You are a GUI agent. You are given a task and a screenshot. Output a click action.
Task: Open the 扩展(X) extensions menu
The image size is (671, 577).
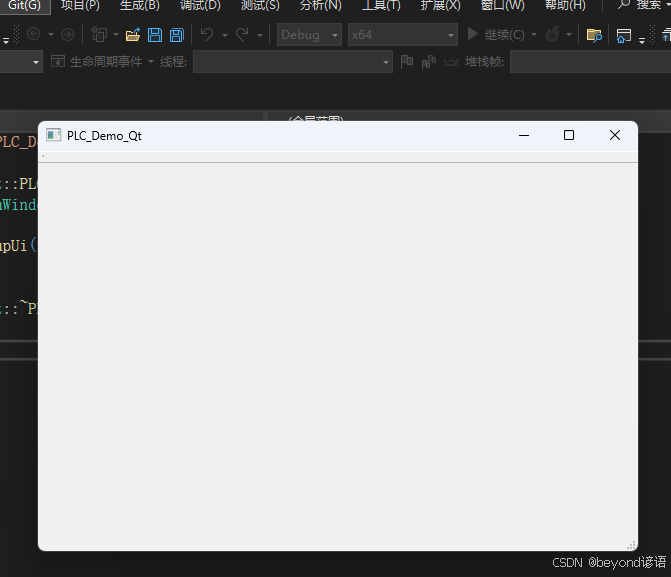[x=440, y=5]
